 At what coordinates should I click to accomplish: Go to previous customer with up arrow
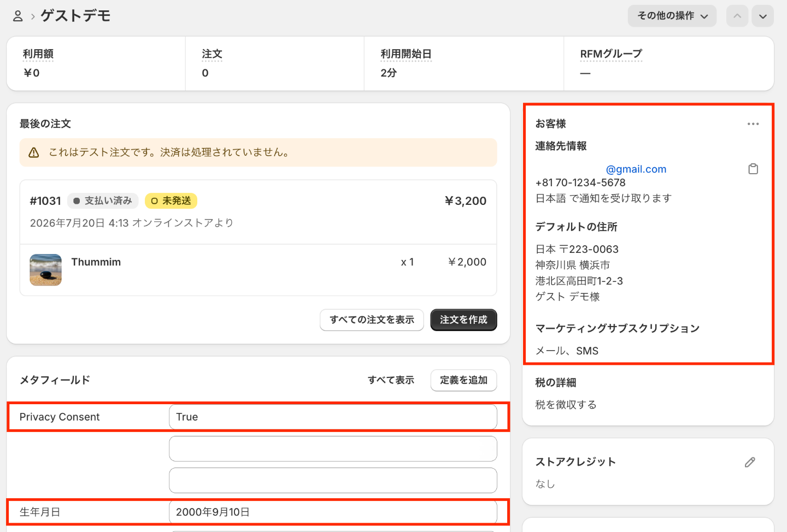737,16
